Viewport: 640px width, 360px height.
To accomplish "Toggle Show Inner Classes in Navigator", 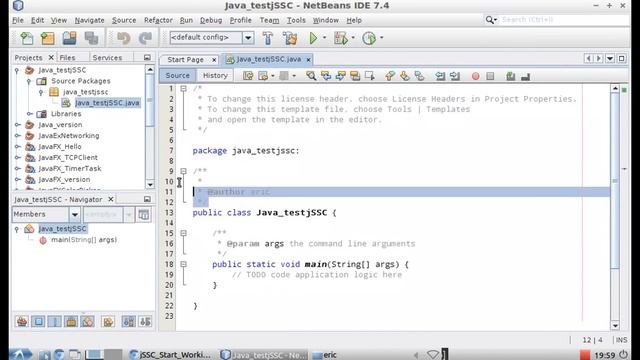I will coord(87,322).
